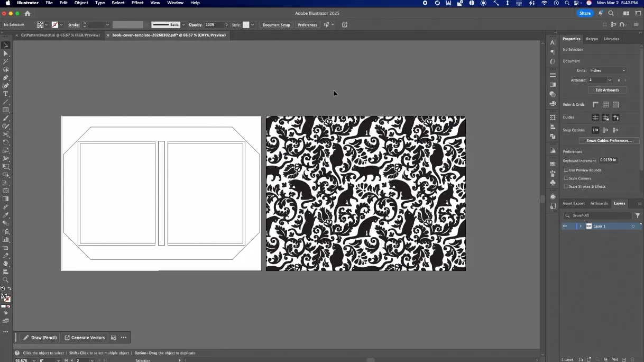Enable Use Preview Bounds checkbox
644x362 pixels.
[x=566, y=170]
